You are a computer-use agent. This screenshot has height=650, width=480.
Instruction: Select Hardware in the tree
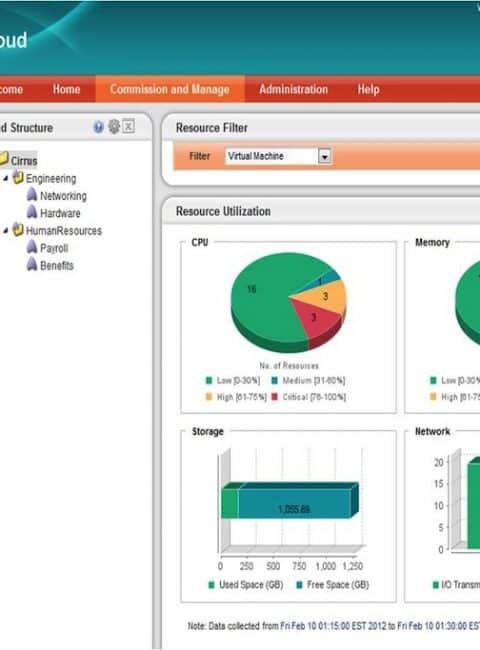pyautogui.click(x=60, y=213)
